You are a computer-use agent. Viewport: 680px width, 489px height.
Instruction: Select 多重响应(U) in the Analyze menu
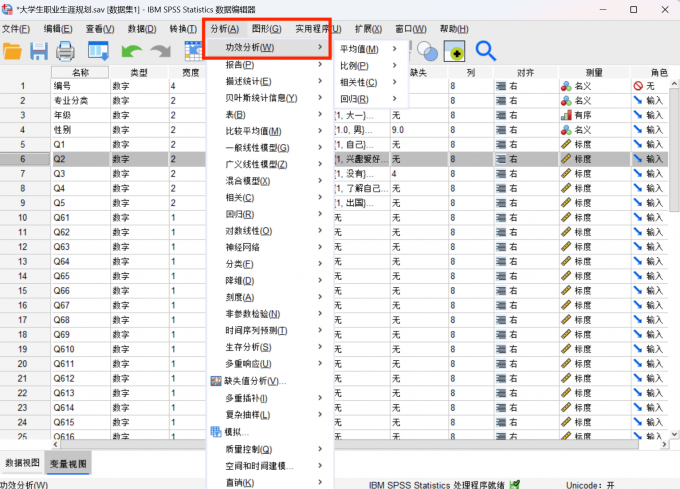point(270,363)
